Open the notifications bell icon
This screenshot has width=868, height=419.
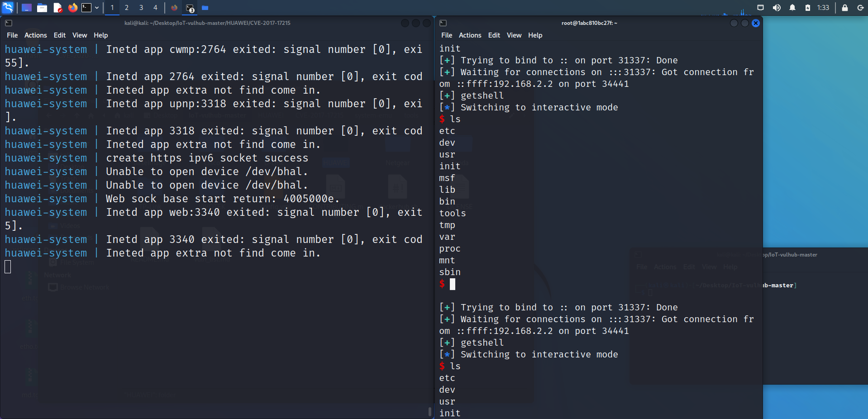click(792, 8)
